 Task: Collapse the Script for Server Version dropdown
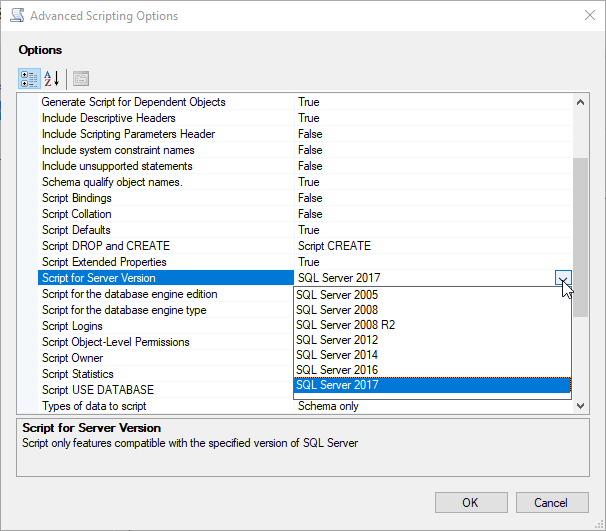click(563, 278)
